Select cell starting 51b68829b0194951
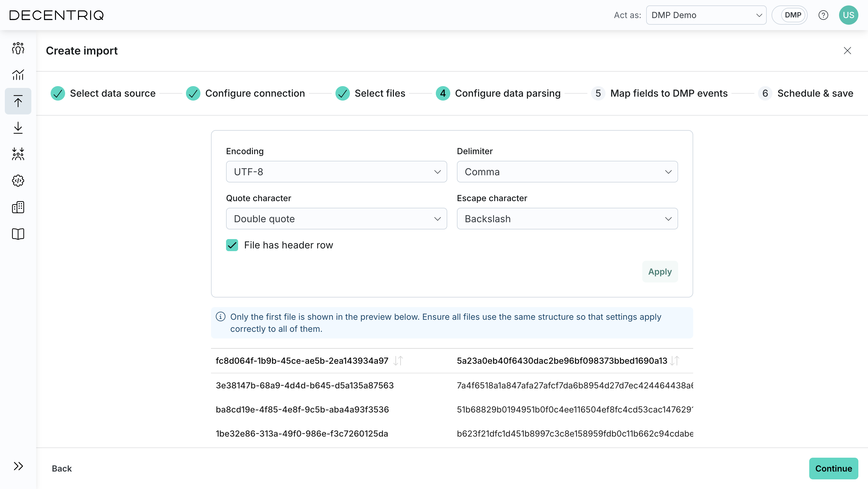 tap(575, 410)
